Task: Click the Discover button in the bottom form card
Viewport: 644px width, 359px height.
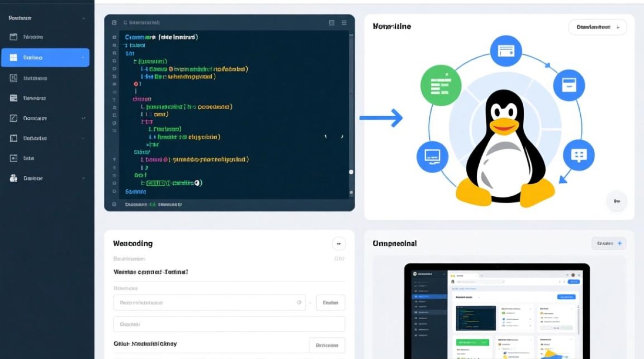Action: pyautogui.click(x=327, y=345)
